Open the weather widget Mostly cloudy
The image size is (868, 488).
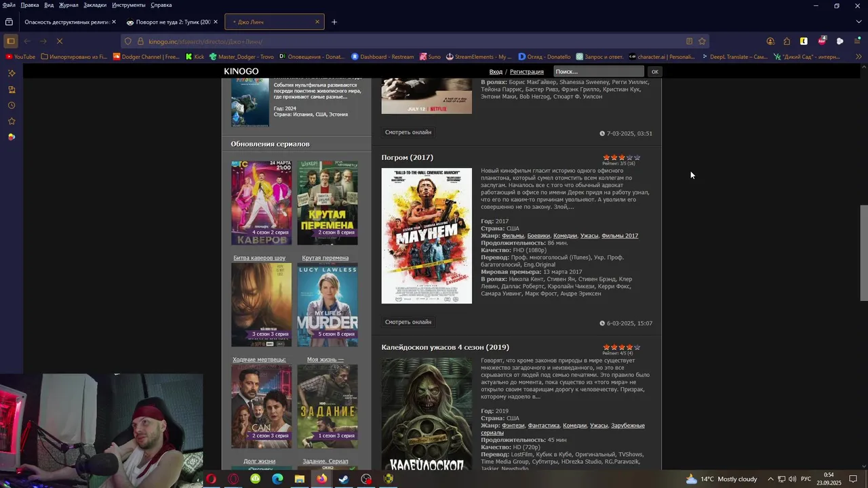point(721,479)
